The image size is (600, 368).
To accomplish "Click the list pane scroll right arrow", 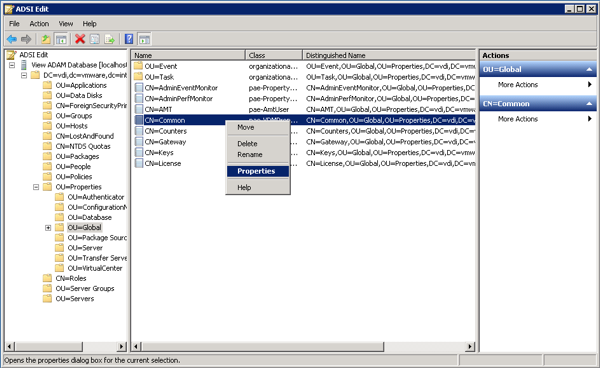I will click(x=470, y=347).
